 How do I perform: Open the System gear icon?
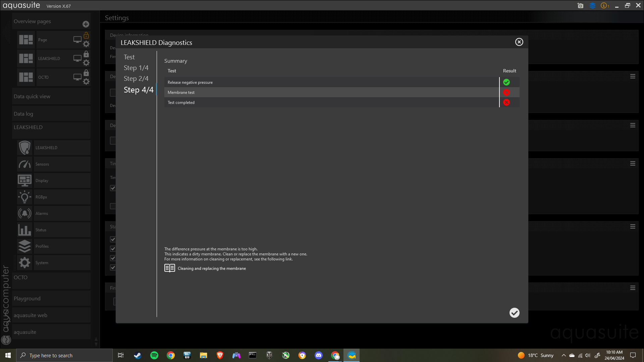click(24, 263)
